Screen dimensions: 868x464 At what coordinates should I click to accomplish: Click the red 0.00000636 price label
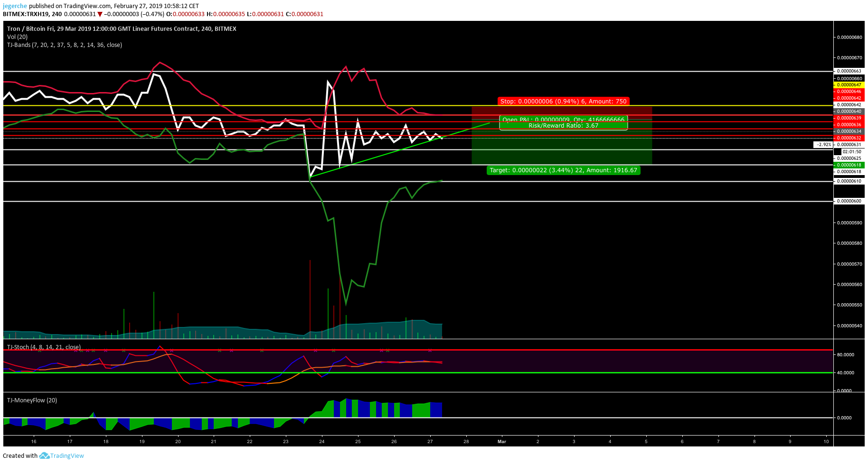coord(849,125)
